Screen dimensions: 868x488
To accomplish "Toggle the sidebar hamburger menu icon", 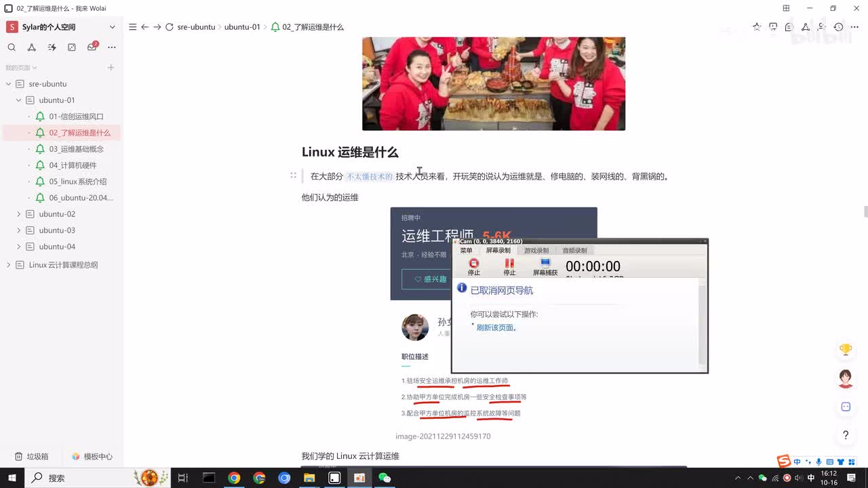I will (133, 27).
